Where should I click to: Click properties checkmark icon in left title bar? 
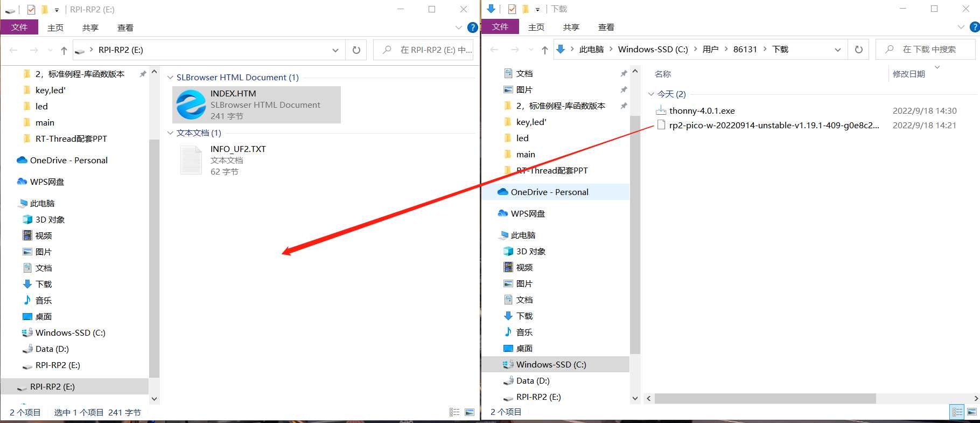coord(31,9)
